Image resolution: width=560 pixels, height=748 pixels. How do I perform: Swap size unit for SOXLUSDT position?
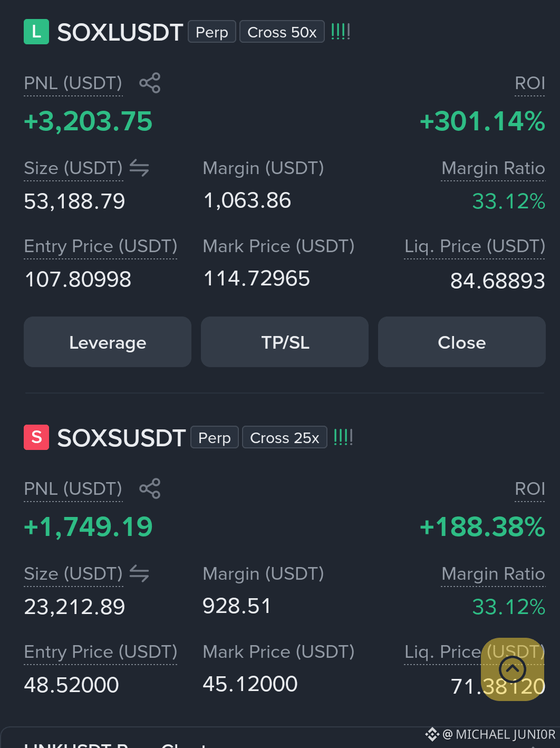point(139,168)
